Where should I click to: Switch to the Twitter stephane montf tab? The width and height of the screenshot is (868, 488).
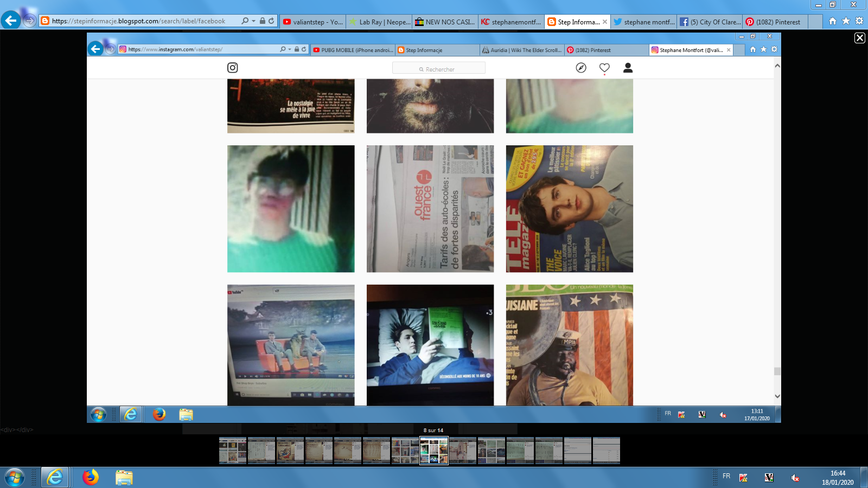pyautogui.click(x=644, y=22)
